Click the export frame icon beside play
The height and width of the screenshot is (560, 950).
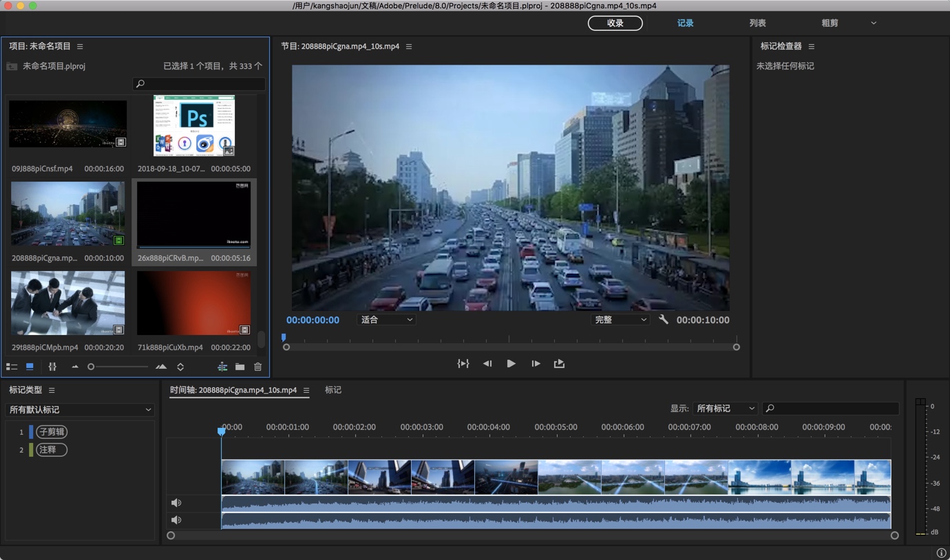point(559,363)
